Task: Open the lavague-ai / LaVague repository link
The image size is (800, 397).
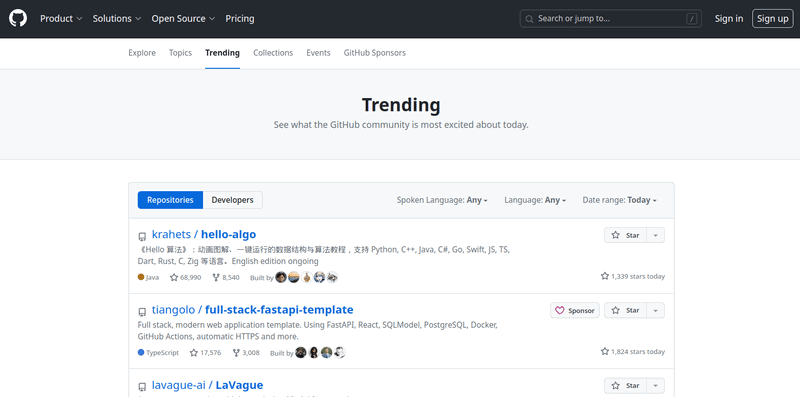Action: [208, 385]
